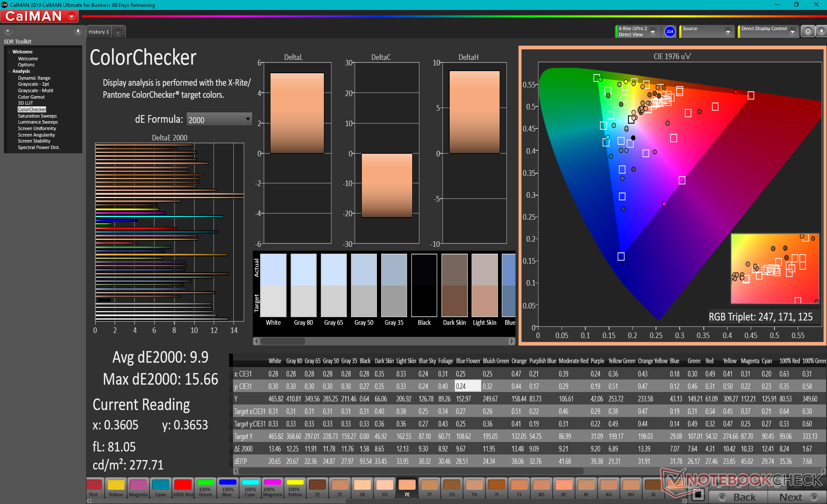Open the X-Rite i1Pro 2 meter dropdown
Screen dimensions: 827x504
(653, 32)
